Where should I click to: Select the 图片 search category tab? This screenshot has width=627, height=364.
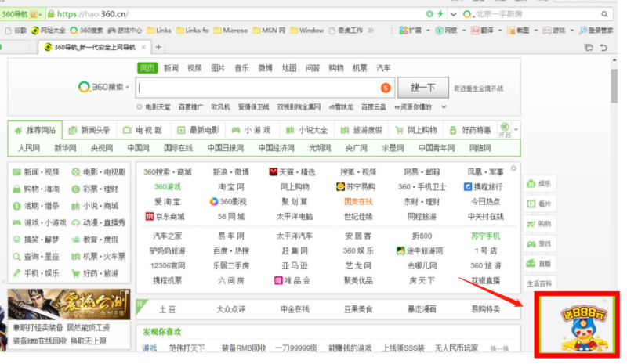point(218,68)
